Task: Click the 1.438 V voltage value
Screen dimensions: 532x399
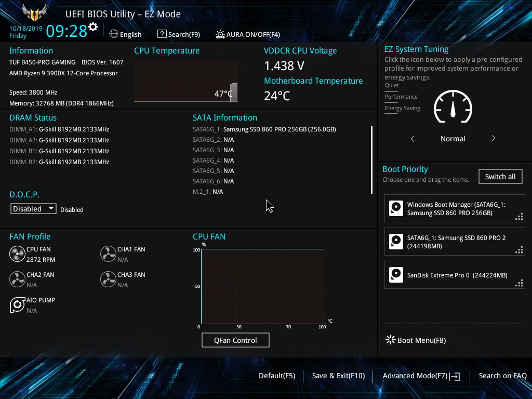Action: [284, 66]
